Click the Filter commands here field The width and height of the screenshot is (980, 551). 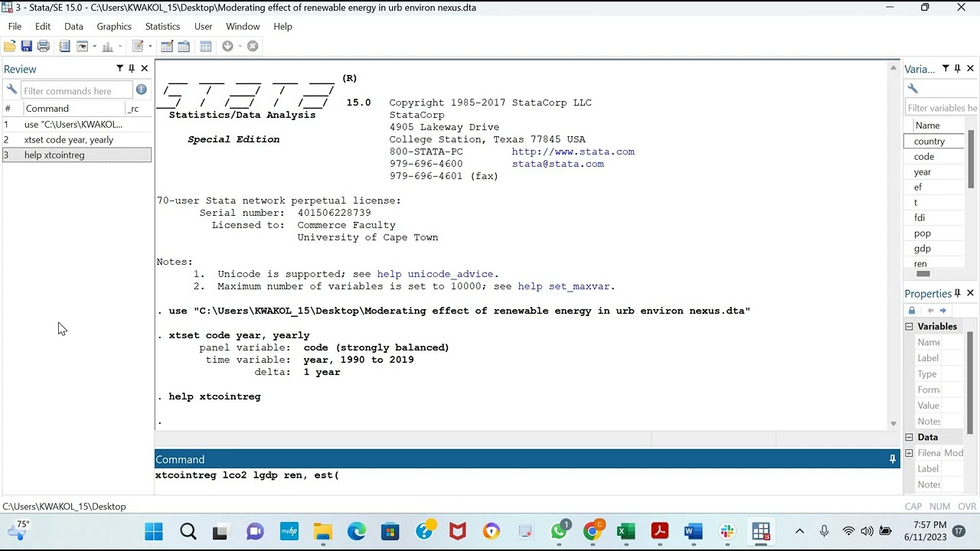point(77,90)
